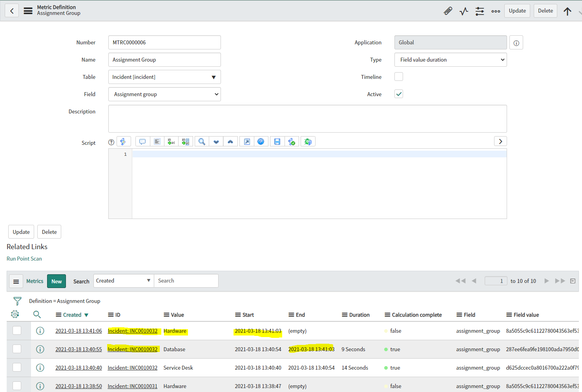Screen dimensions: 582x392
Task: Open the Type dropdown showing Field value duration
Action: [x=450, y=60]
